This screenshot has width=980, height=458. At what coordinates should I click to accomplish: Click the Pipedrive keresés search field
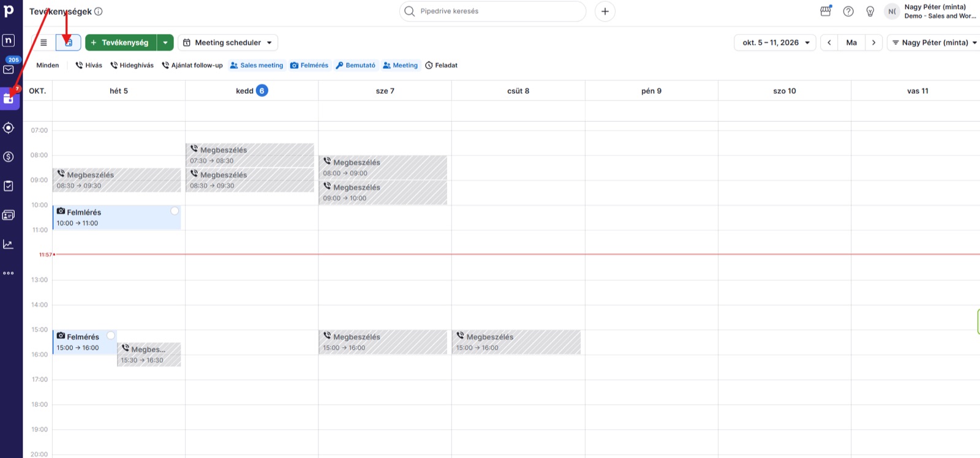pos(492,11)
